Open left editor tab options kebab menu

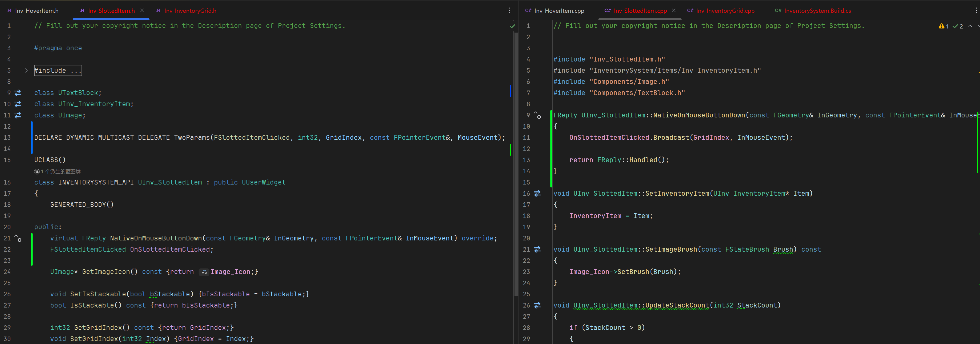pyautogui.click(x=509, y=11)
